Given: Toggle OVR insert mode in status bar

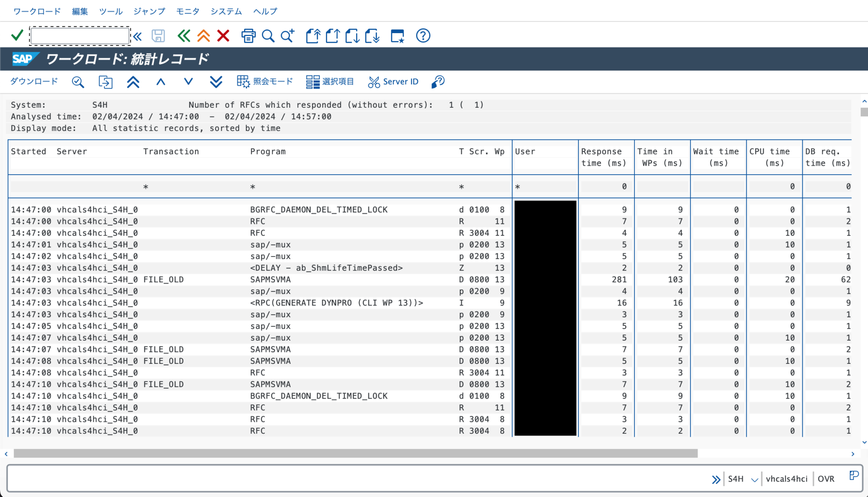Looking at the screenshot, I should tap(826, 479).
